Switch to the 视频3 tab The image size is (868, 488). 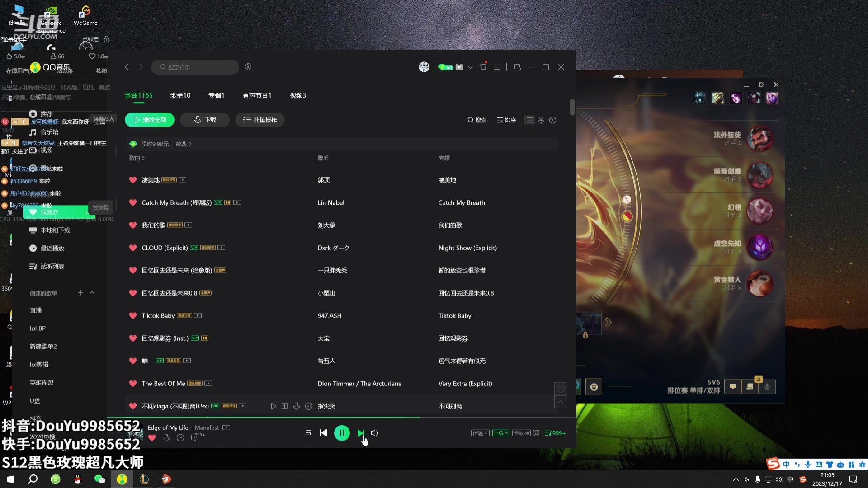[297, 95]
